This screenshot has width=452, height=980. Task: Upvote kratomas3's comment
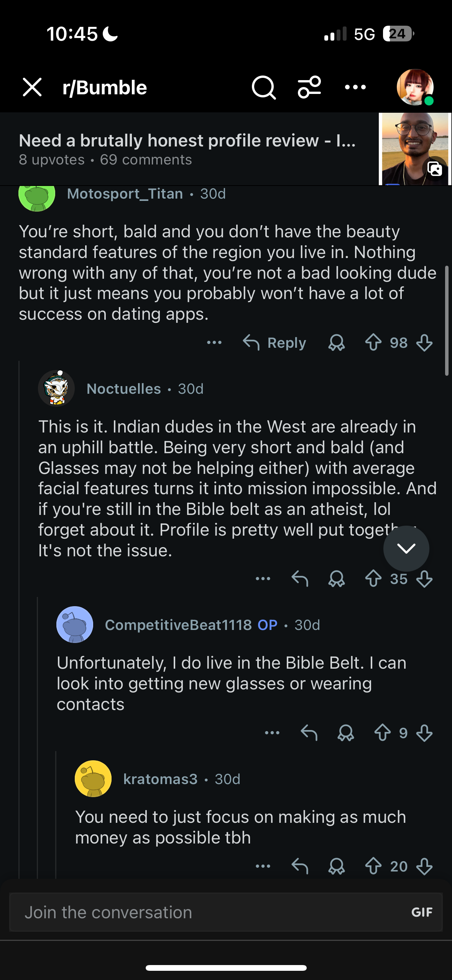coord(373,866)
